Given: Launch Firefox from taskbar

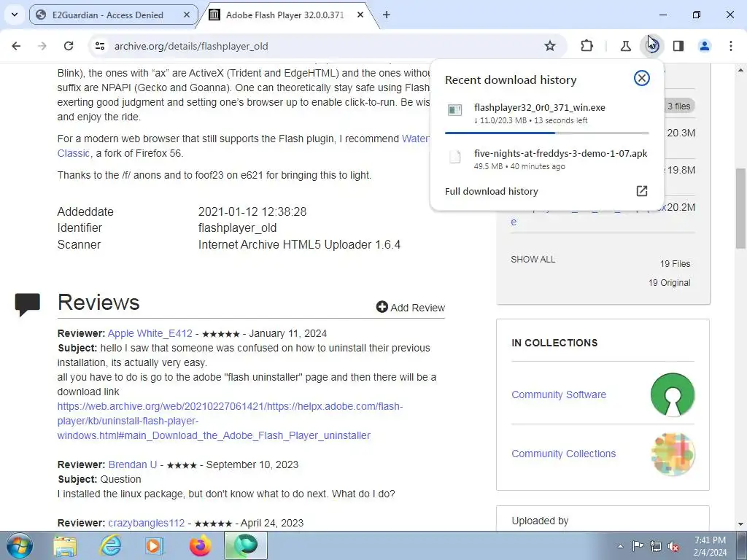Looking at the screenshot, I should coord(200,545).
